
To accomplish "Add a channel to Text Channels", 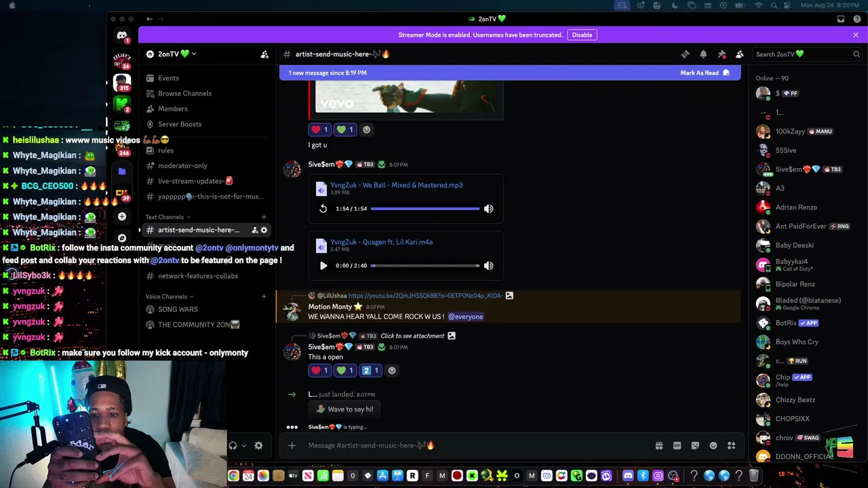I will click(264, 217).
